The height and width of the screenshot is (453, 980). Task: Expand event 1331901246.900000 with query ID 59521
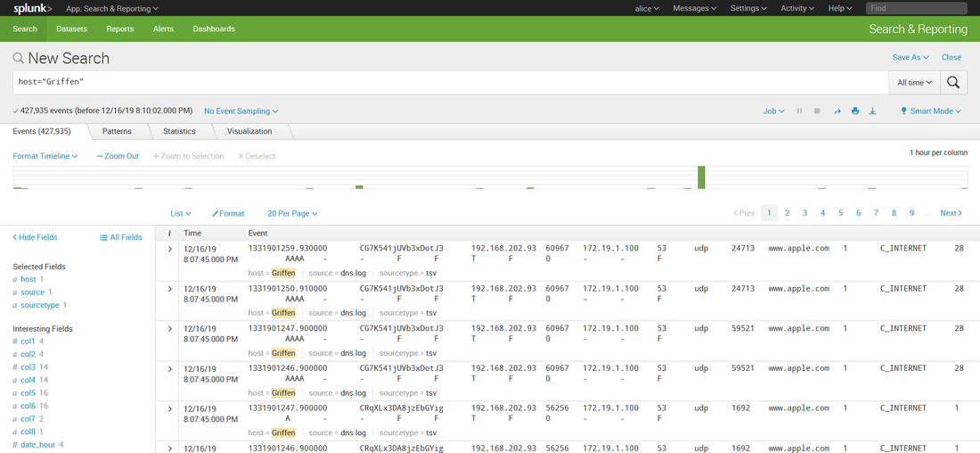169,369
